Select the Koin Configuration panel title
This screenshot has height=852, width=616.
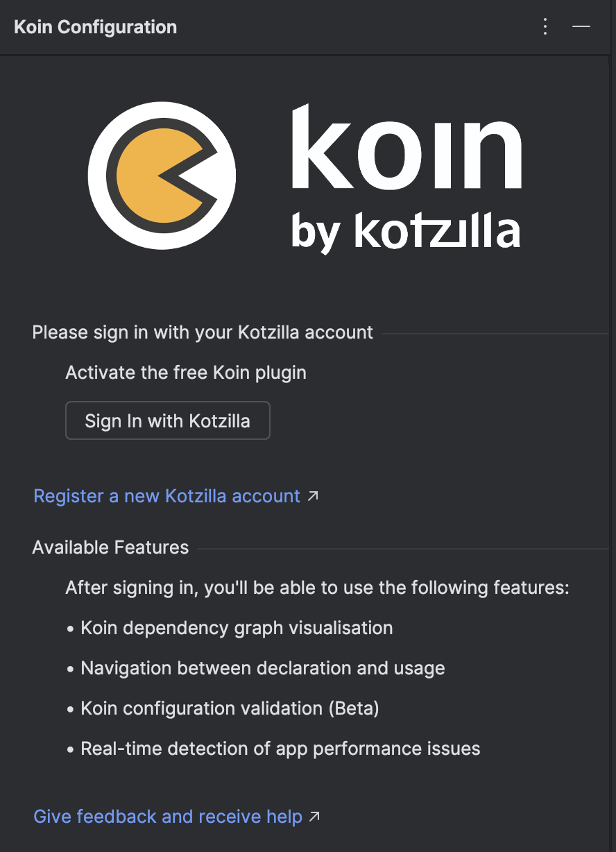coord(96,27)
